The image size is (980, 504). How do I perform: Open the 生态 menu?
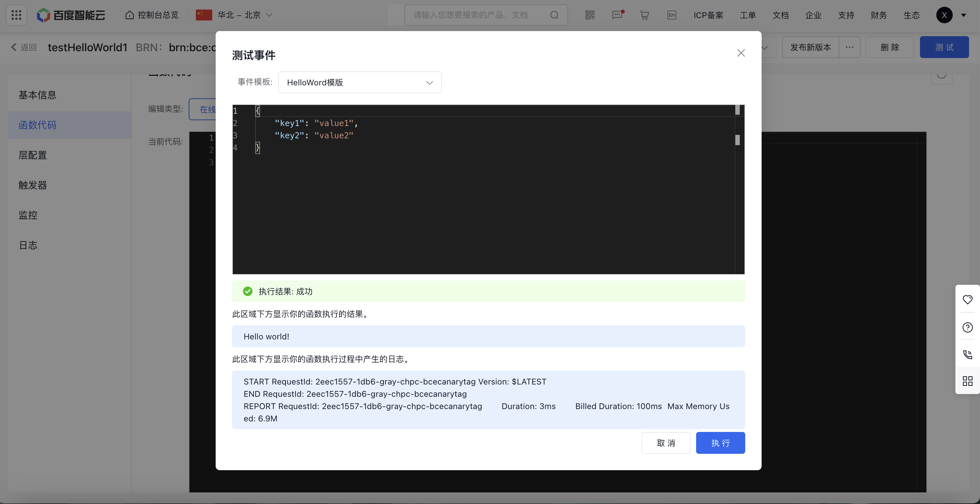[911, 15]
